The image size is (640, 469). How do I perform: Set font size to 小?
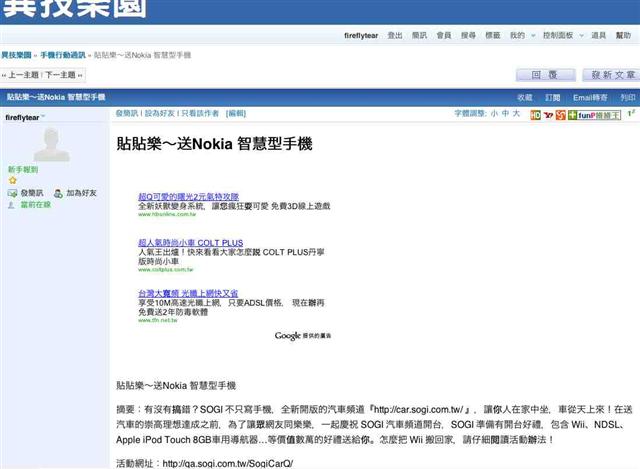[x=494, y=113]
